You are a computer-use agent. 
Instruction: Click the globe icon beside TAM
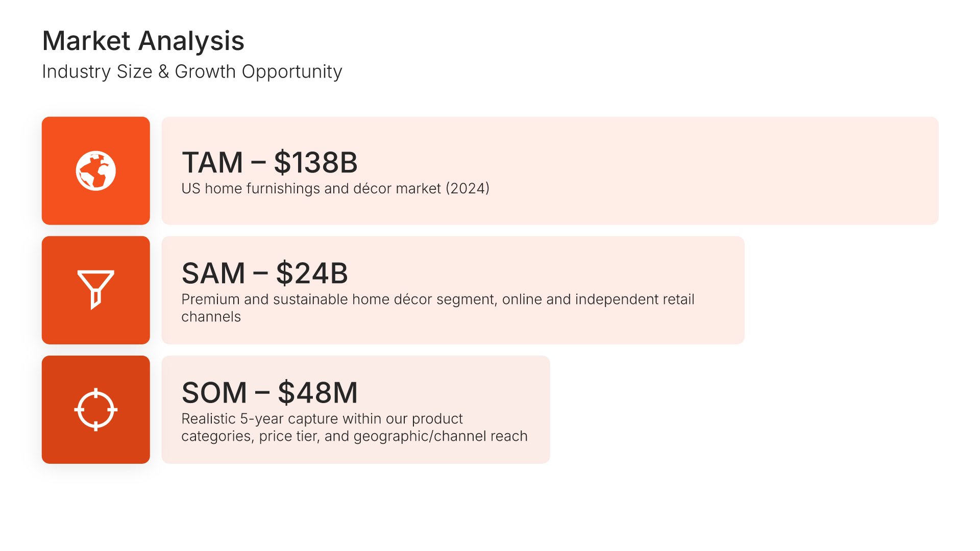[x=95, y=170]
